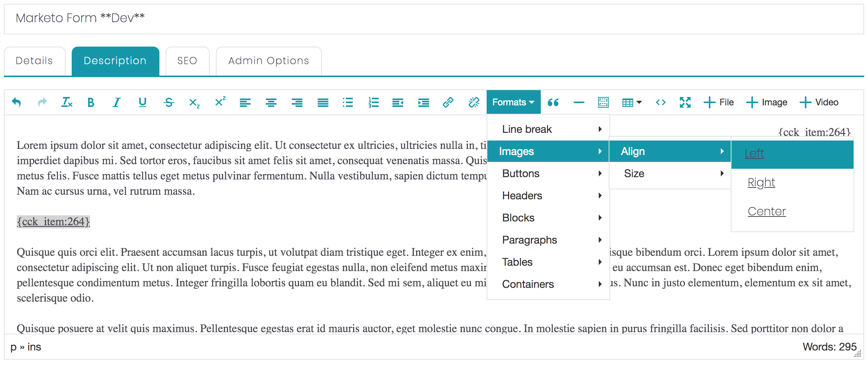This screenshot has width=868, height=365.
Task: Open the Formats dropdown
Action: 513,102
